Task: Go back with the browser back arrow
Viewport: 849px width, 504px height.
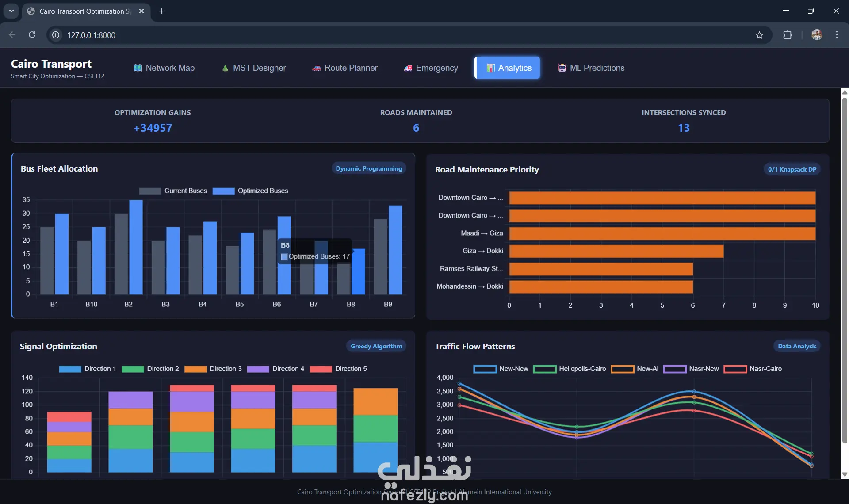Action: 12,35
